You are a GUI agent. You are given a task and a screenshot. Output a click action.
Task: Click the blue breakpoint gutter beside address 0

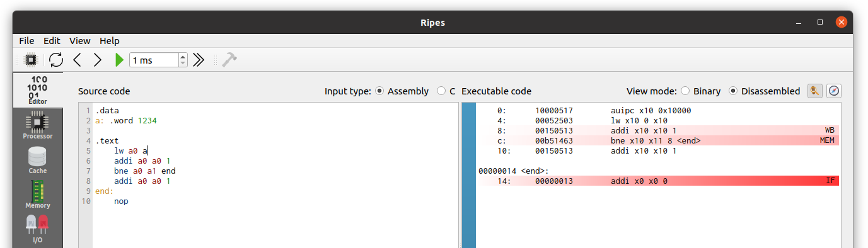point(468,110)
